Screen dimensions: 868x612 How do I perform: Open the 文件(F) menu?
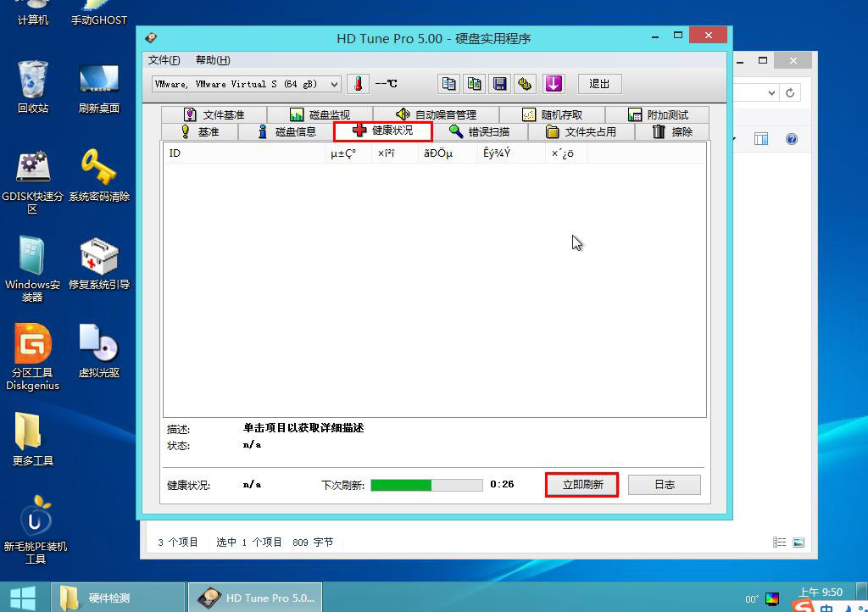pyautogui.click(x=164, y=60)
